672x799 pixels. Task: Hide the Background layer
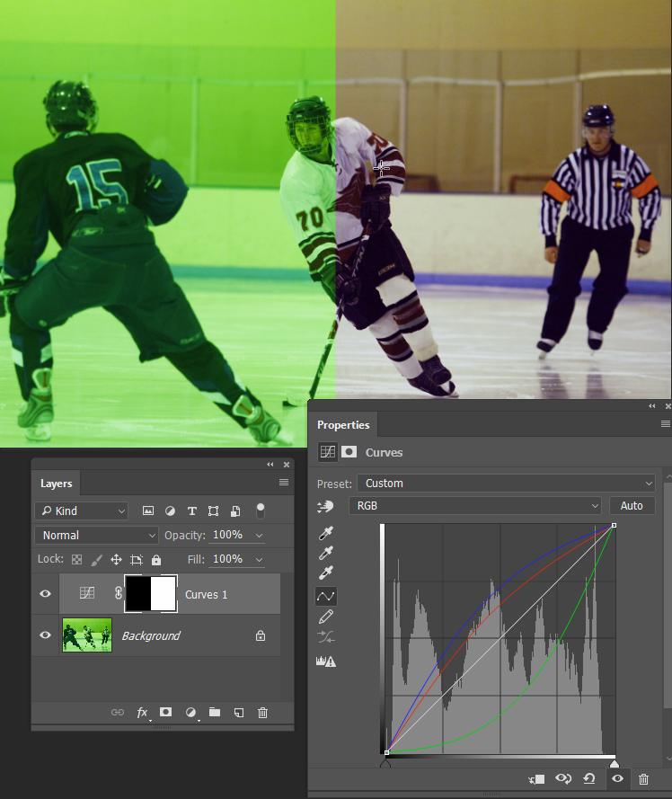click(45, 635)
